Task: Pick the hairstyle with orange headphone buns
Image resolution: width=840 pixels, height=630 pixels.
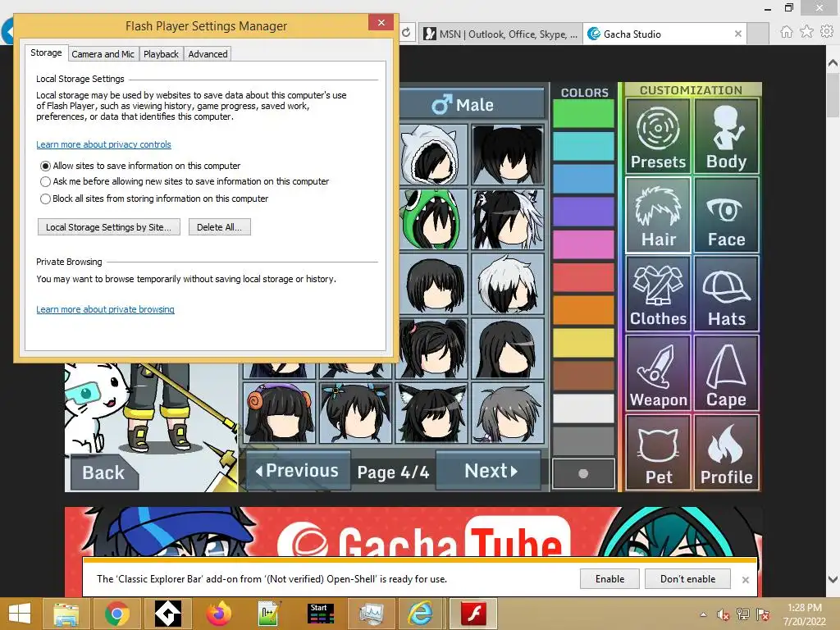Action: tap(279, 413)
